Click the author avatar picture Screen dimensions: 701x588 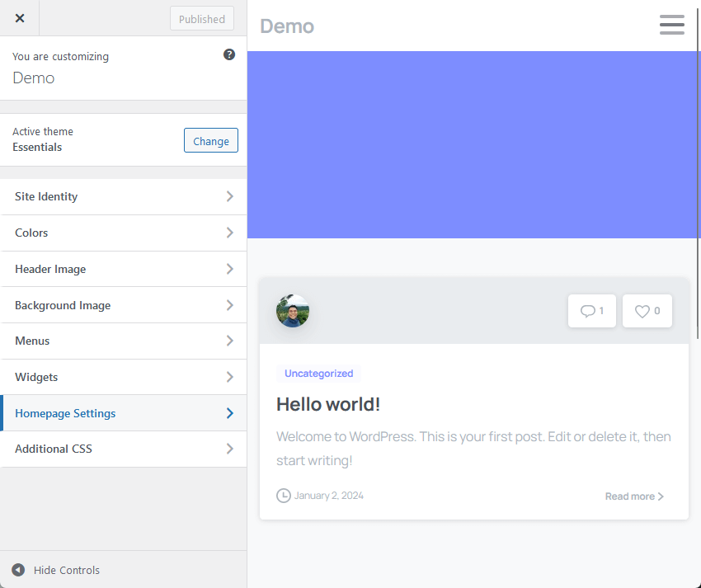[x=293, y=311]
